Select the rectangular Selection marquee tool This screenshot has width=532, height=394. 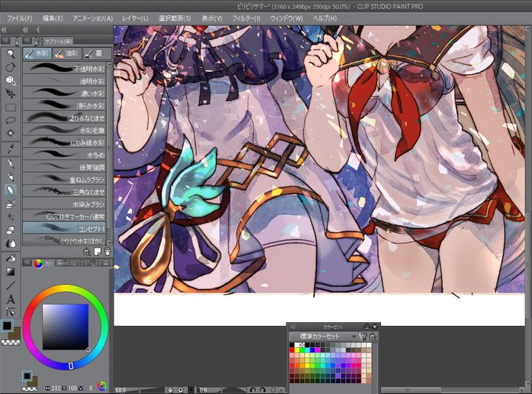click(x=11, y=107)
